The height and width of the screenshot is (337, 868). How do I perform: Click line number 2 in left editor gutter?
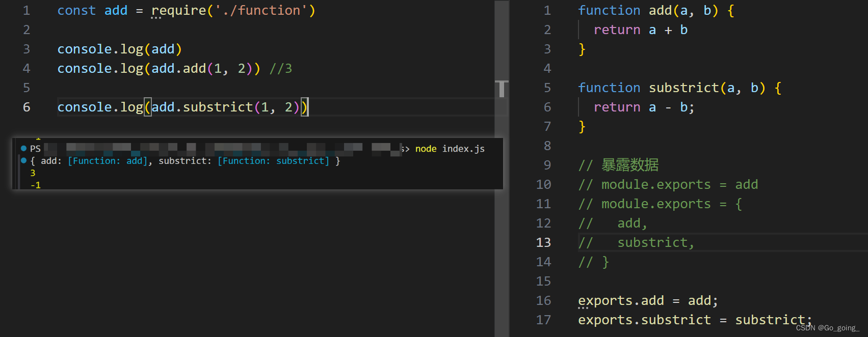27,30
